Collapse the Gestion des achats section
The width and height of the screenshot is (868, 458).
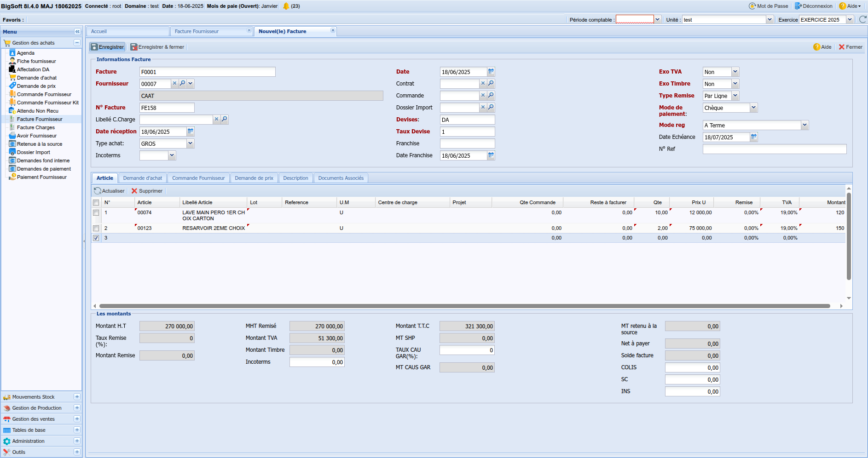pyautogui.click(x=77, y=43)
